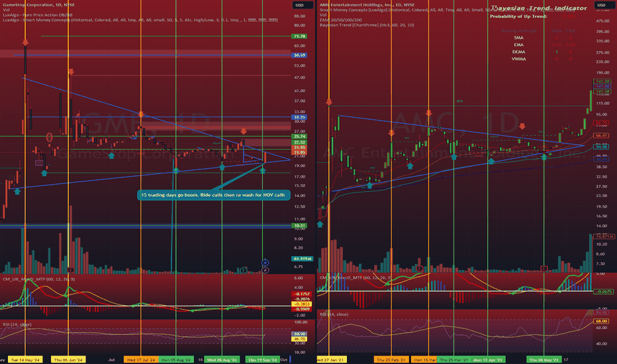617x364 pixels.
Task: Click the blue dividend icon on GameStop chart
Action: pyautogui.click(x=265, y=263)
